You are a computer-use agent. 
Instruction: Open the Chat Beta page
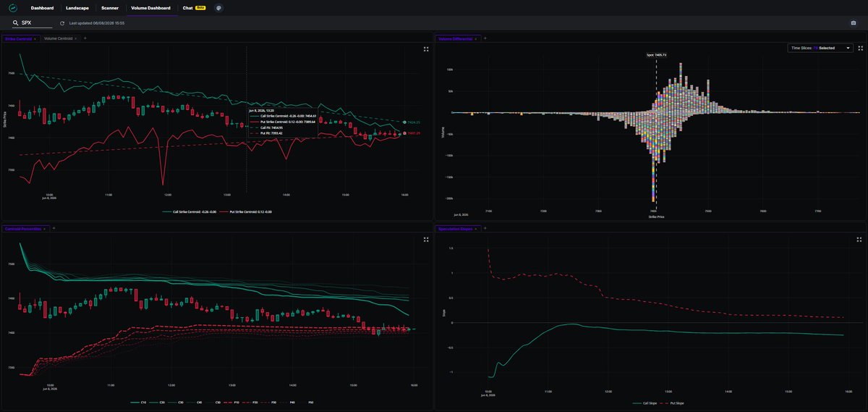[x=187, y=8]
